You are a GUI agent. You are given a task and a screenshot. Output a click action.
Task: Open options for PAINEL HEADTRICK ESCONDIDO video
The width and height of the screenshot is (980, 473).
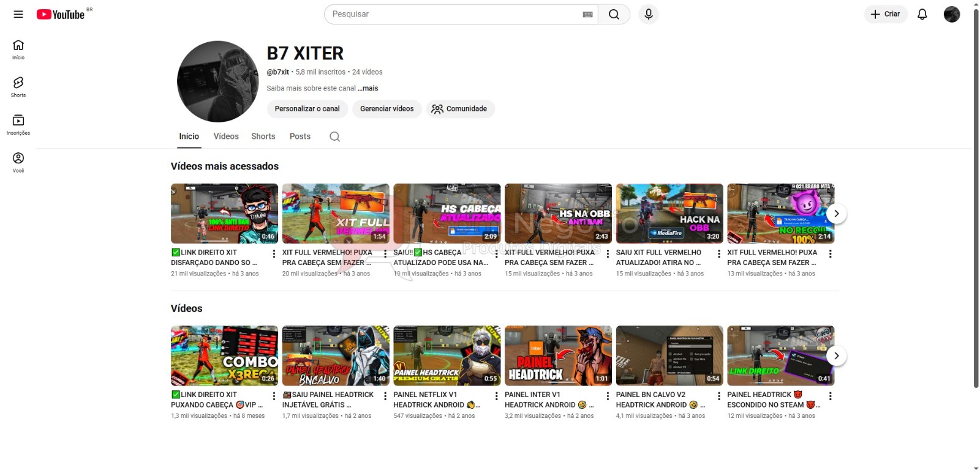[830, 396]
